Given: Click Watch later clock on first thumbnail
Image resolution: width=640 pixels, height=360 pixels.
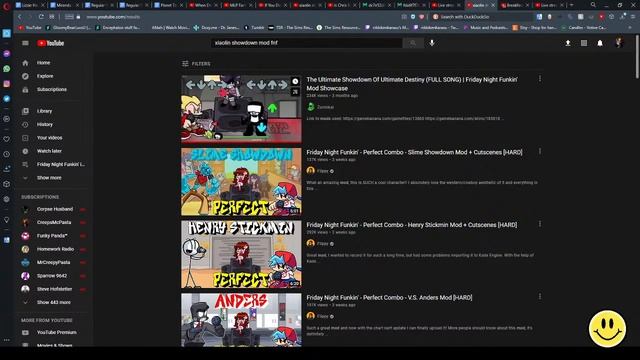Looking at the screenshot, I should pyautogui.click(x=295, y=82).
